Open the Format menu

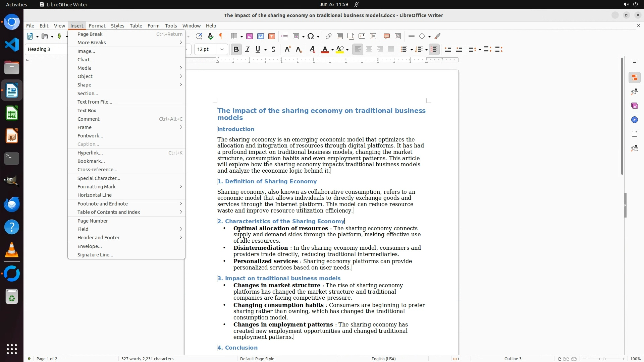tap(97, 25)
